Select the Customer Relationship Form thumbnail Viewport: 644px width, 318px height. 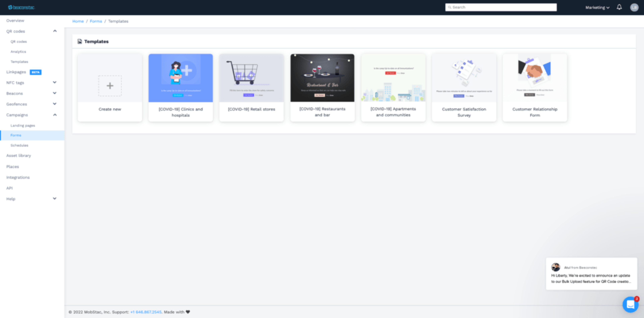[535, 78]
